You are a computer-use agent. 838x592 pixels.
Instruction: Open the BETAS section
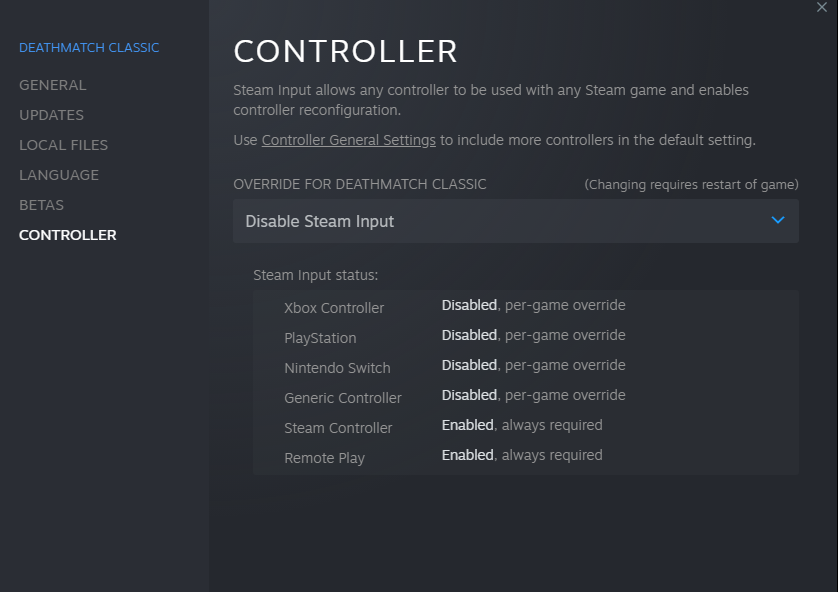click(41, 205)
